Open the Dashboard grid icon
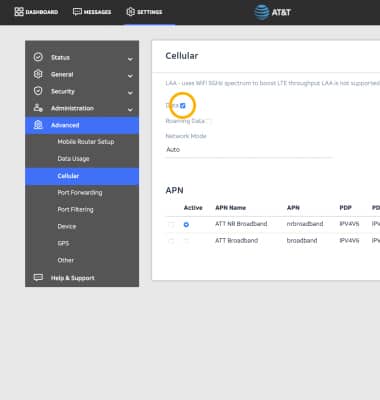This screenshot has height=400, width=380. (x=19, y=12)
